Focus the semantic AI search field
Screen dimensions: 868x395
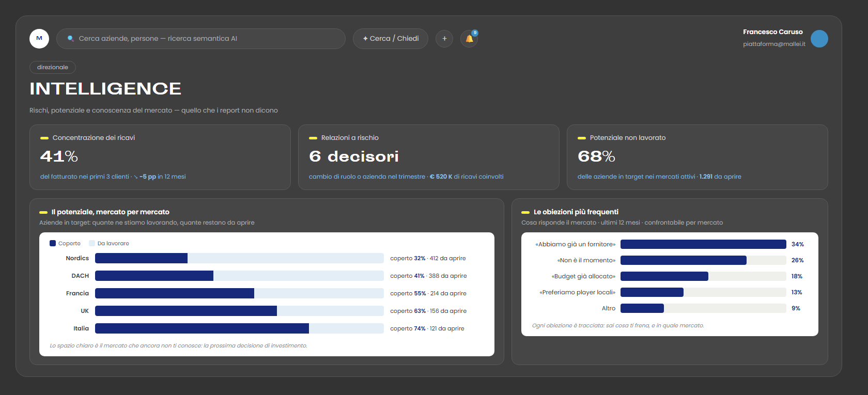coord(201,39)
